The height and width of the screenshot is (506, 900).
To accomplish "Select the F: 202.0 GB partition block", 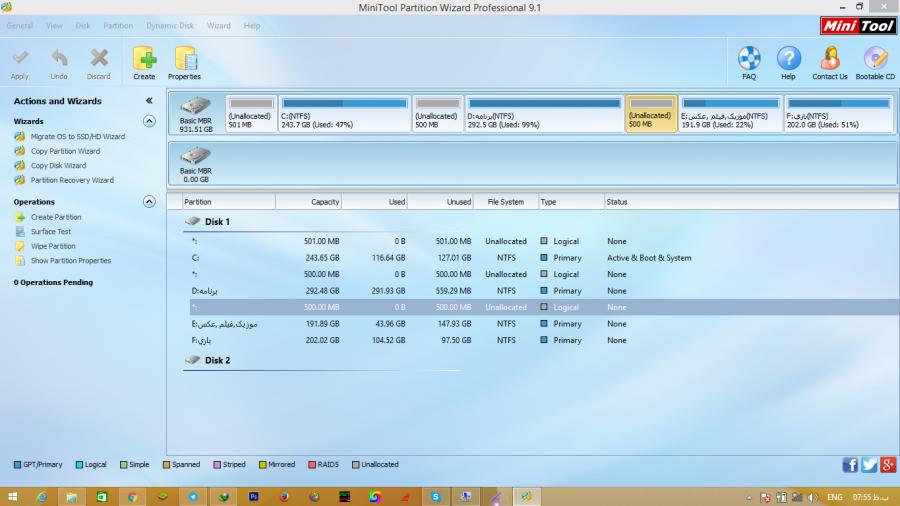I will (839, 114).
